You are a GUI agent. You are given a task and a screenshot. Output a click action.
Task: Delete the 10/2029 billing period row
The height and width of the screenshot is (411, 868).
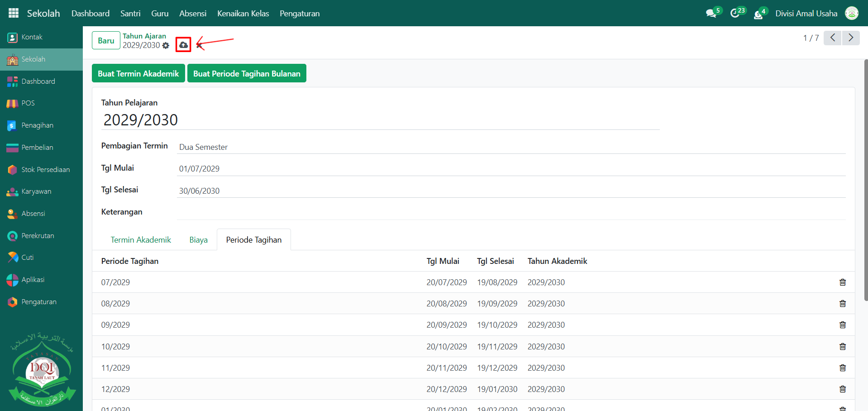coord(842,347)
